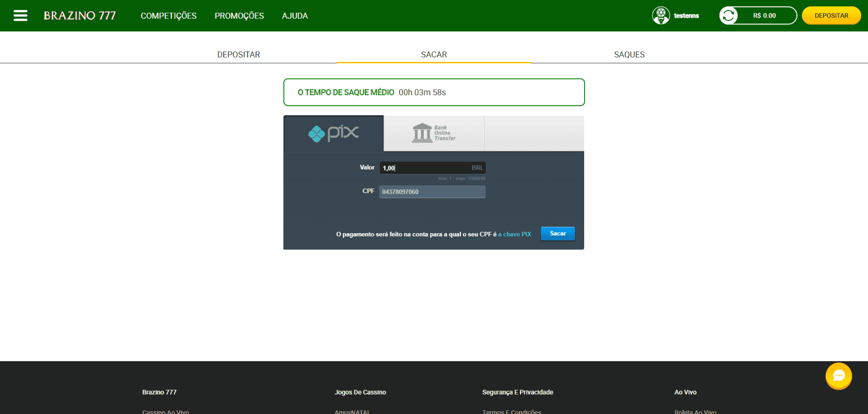Image resolution: width=868 pixels, height=414 pixels.
Task: Refresh balance with the circular arrows icon
Action: [x=728, y=16]
